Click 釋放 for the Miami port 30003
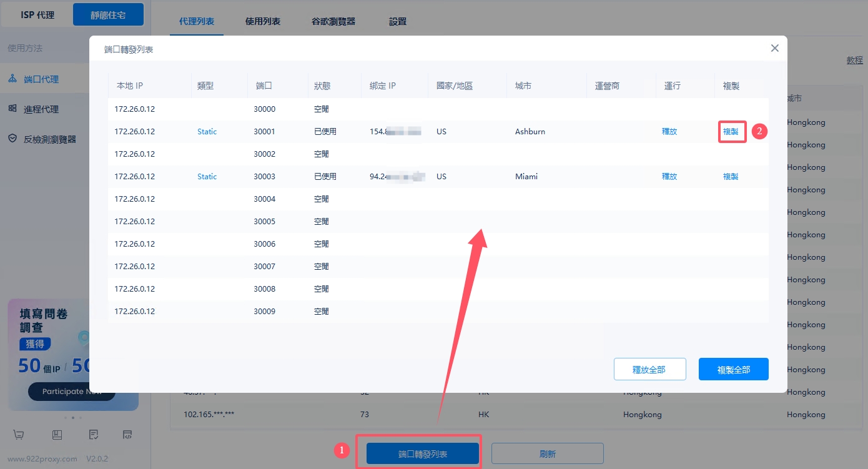Image resolution: width=868 pixels, height=469 pixels. point(669,177)
